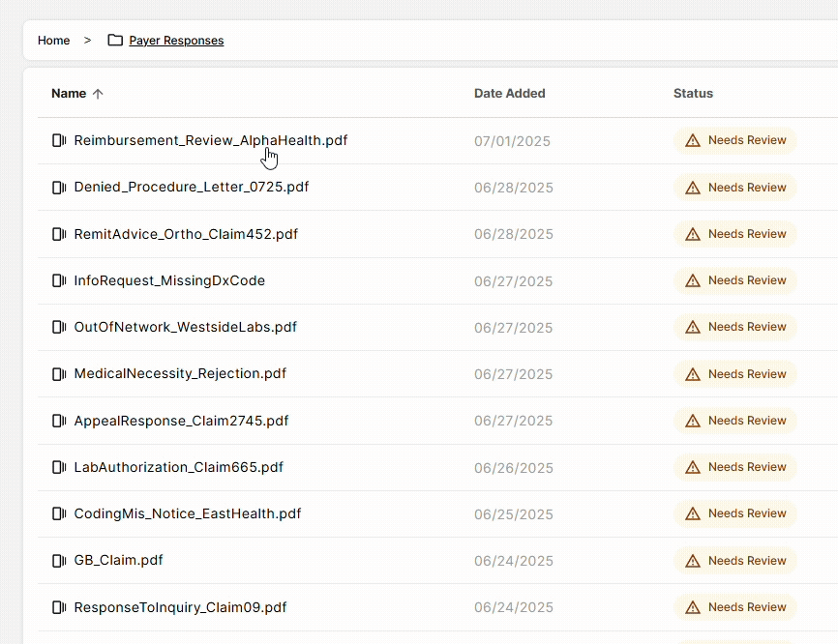Sort by the Status column header
The height and width of the screenshot is (644, 838).
[693, 94]
